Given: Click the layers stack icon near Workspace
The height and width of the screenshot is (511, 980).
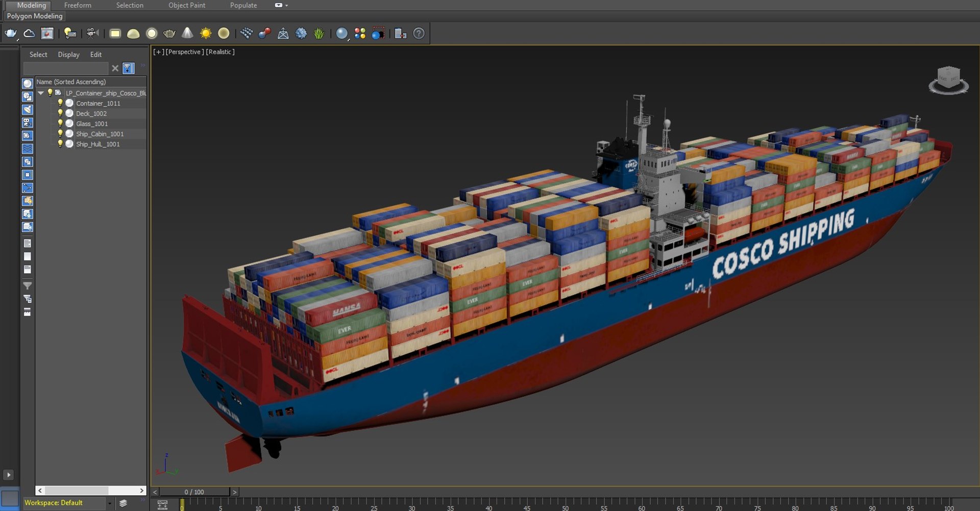Looking at the screenshot, I should (123, 503).
